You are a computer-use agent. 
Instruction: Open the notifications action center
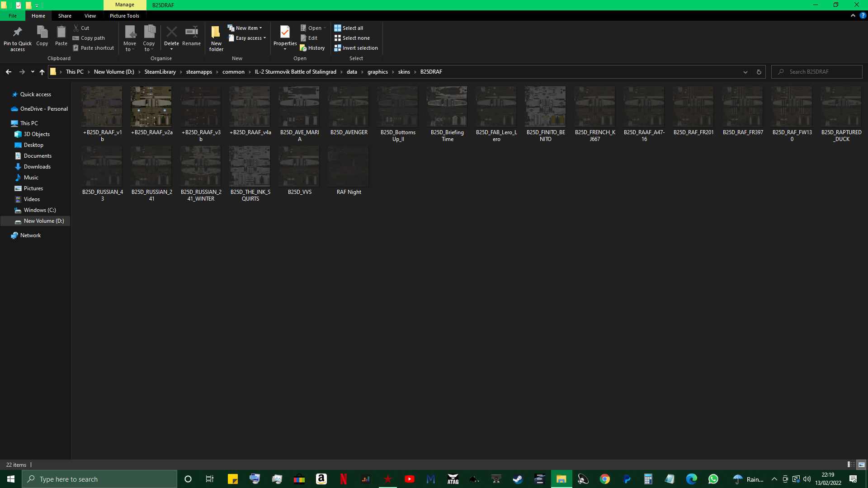(x=853, y=479)
